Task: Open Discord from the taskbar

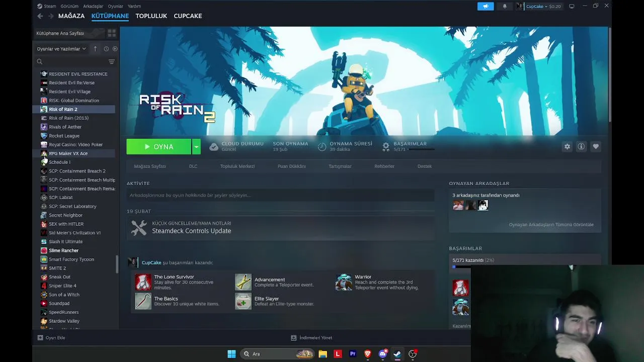Action: pos(383,354)
